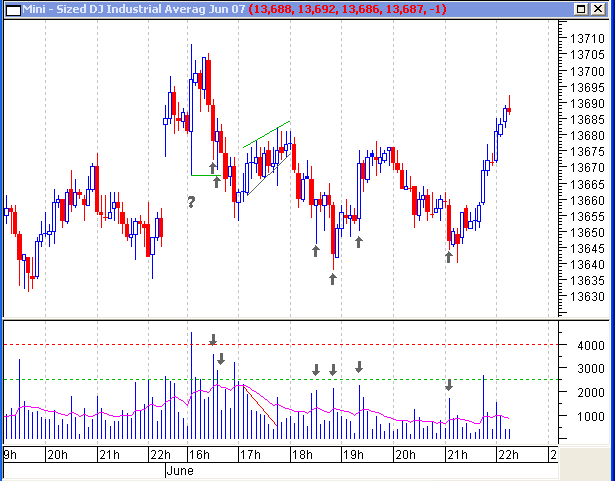Click the 13645 price axis label

tap(587, 248)
